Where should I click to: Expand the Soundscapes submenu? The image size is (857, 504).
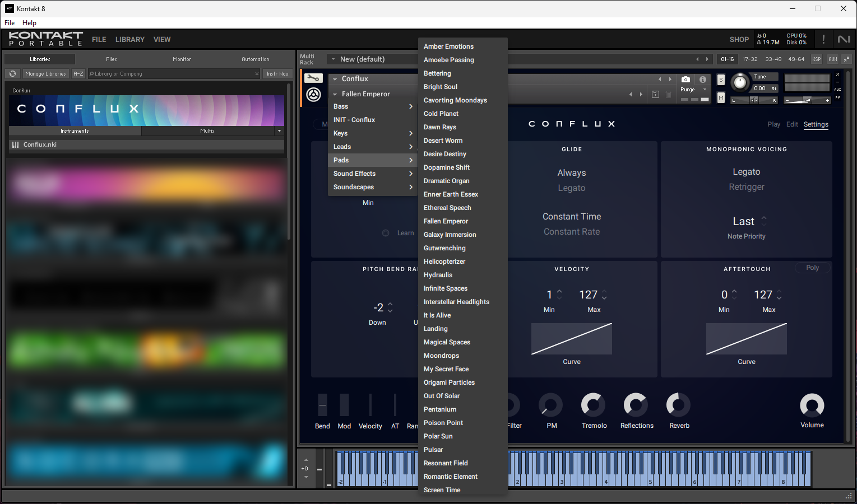[373, 187]
